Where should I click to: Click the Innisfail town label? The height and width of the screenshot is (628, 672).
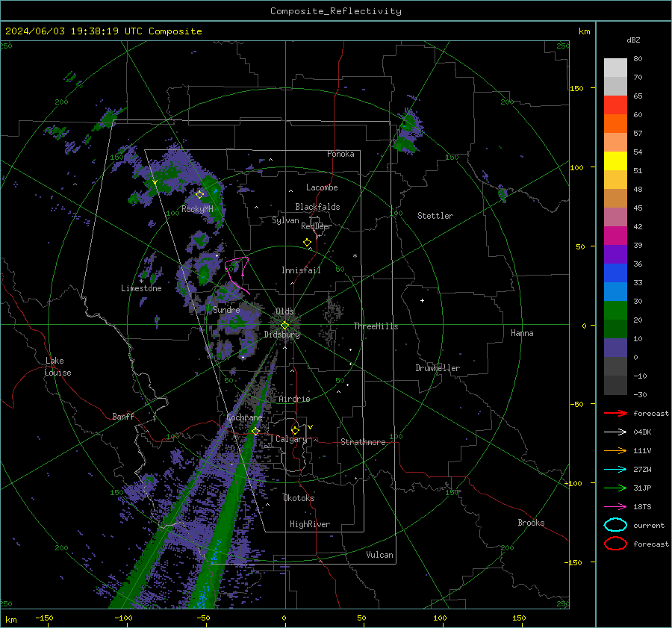pyautogui.click(x=301, y=270)
